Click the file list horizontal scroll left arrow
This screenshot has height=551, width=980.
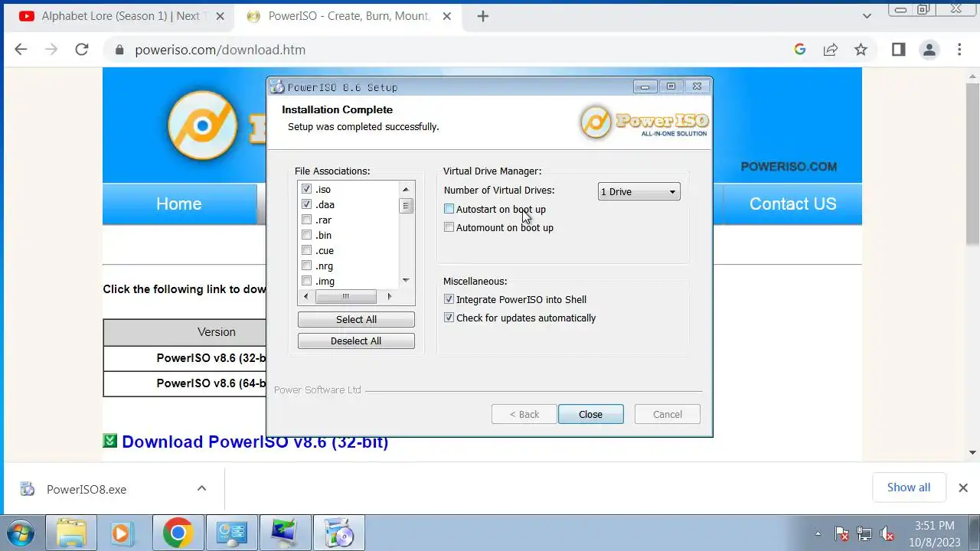[x=306, y=296]
